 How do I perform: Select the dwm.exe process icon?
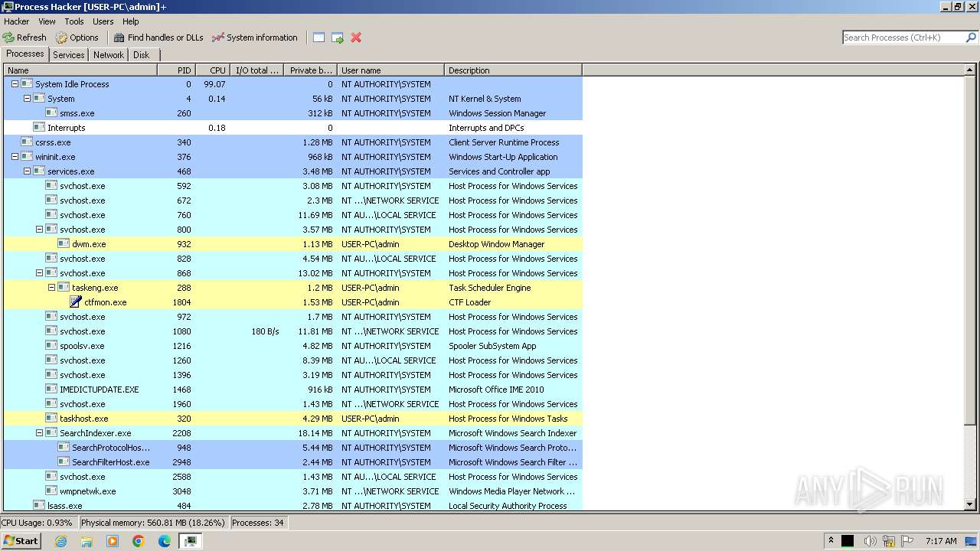pyautogui.click(x=64, y=244)
